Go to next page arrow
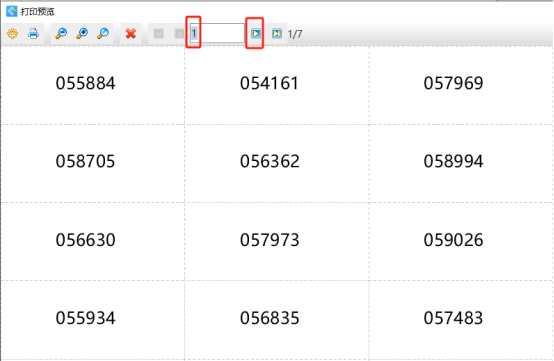Screen dimensions: 554x361 coord(256,34)
